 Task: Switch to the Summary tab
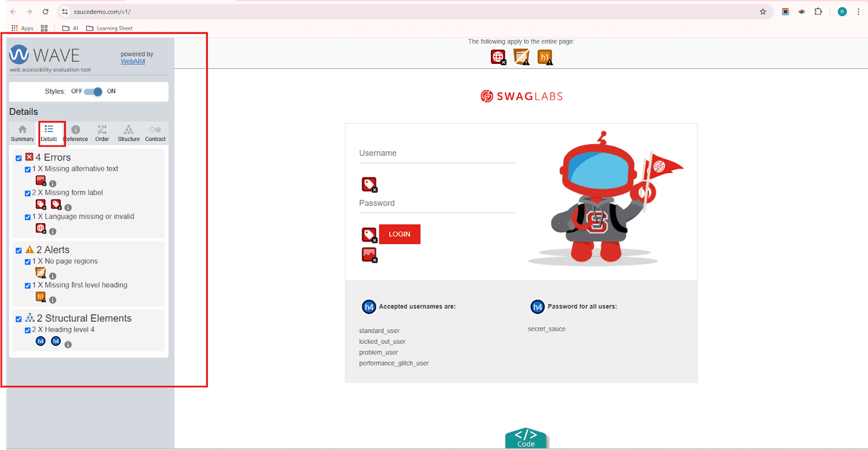coord(22,133)
